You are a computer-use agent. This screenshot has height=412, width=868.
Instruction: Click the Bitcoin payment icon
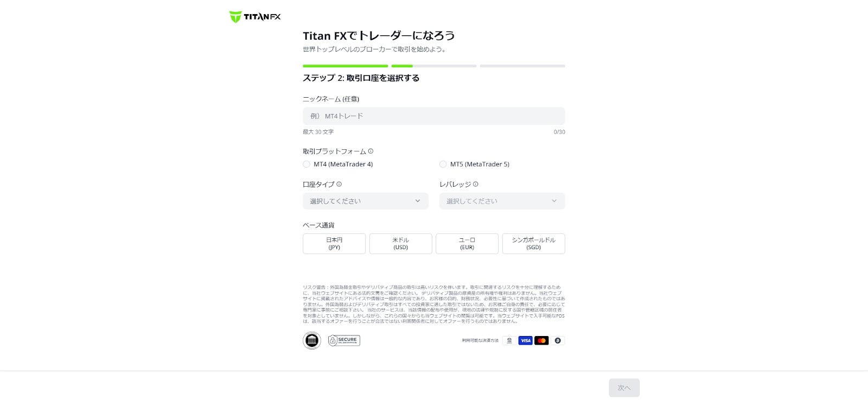coord(558,340)
